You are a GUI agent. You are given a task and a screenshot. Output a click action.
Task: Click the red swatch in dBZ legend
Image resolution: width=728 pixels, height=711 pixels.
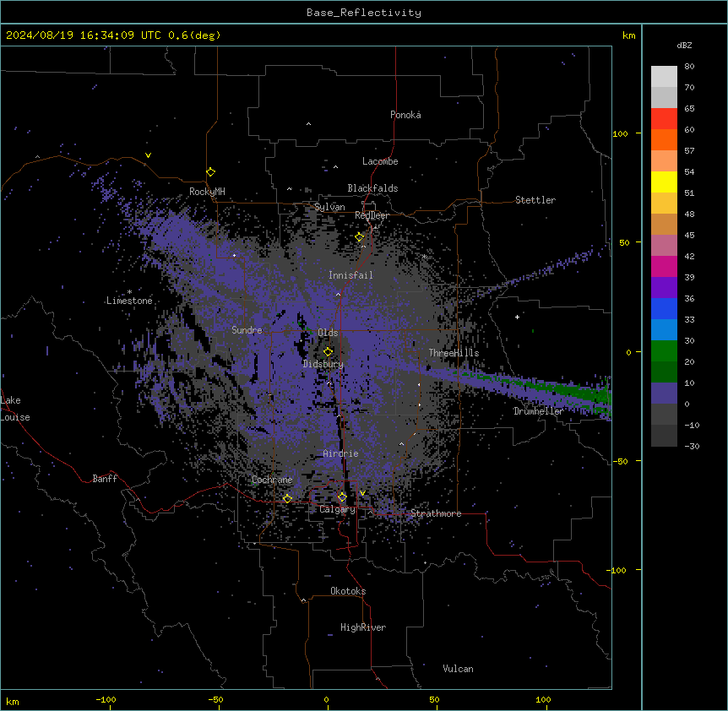[664, 118]
